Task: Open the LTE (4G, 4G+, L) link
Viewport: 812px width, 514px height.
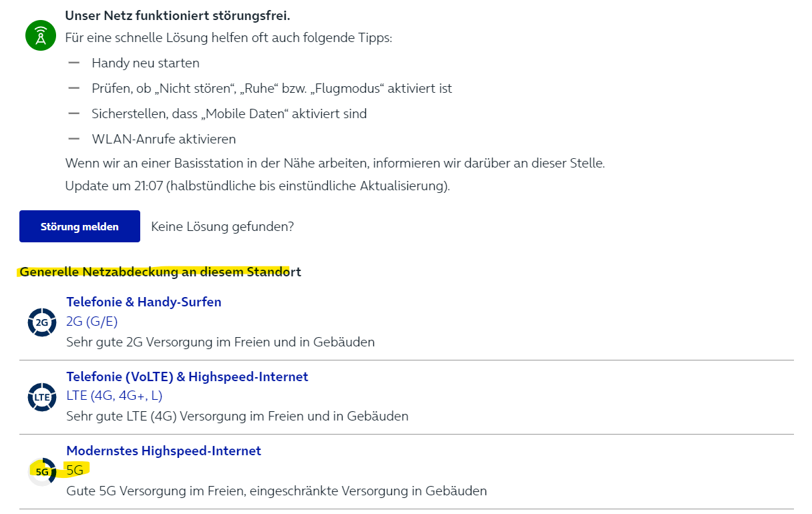Action: (x=114, y=396)
